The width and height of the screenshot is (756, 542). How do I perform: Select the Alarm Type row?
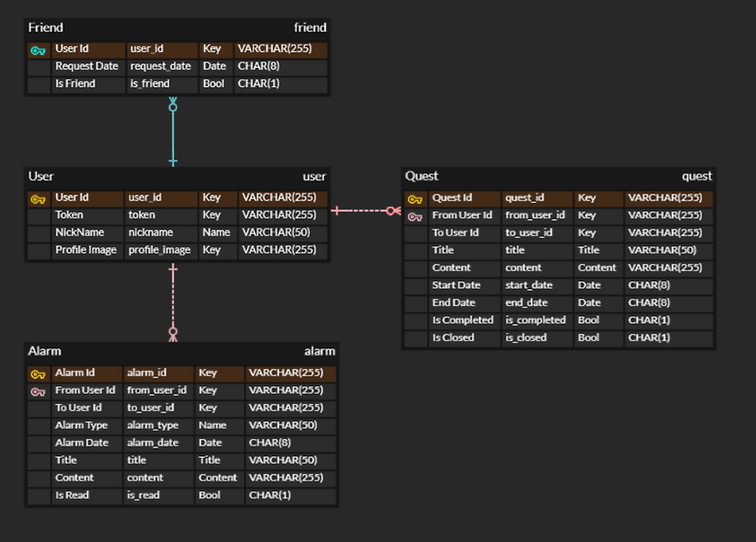click(x=181, y=426)
